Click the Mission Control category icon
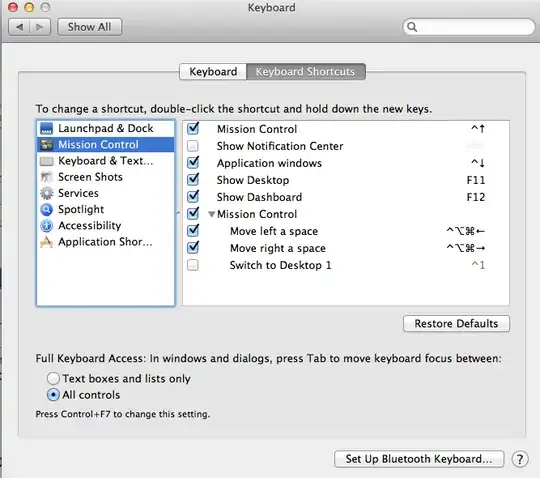Image resolution: width=540 pixels, height=478 pixels. pos(46,145)
